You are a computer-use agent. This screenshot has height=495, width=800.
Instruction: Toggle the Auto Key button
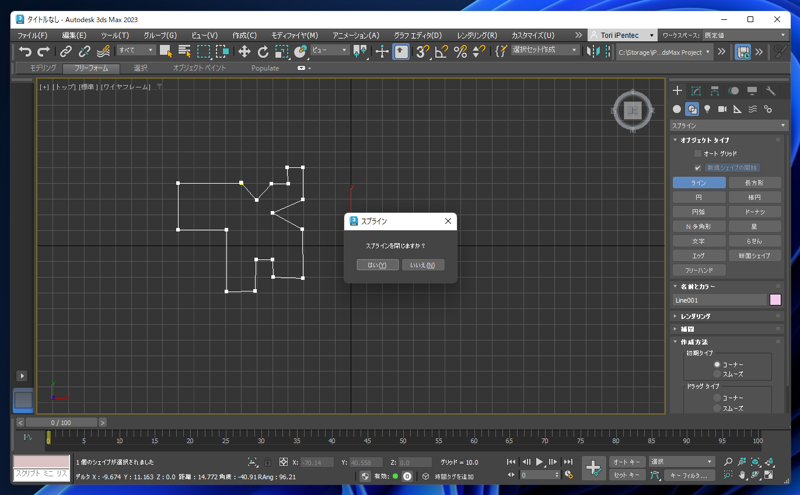pos(627,462)
